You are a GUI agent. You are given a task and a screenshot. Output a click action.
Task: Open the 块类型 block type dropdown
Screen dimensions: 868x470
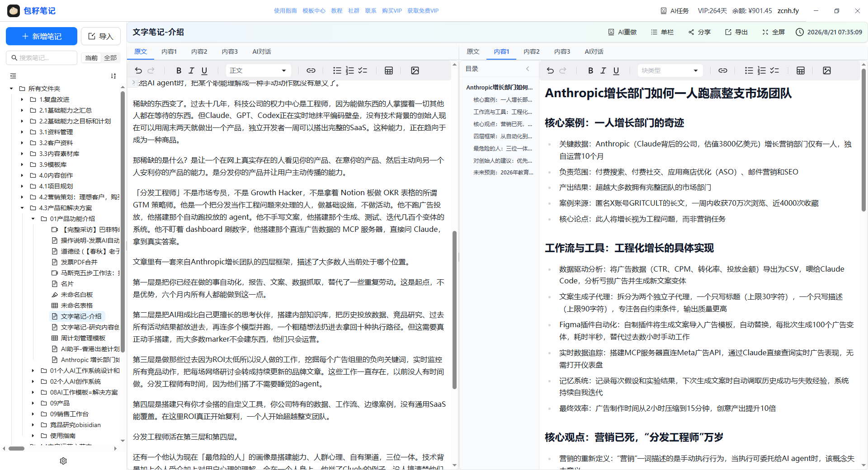[x=670, y=70]
